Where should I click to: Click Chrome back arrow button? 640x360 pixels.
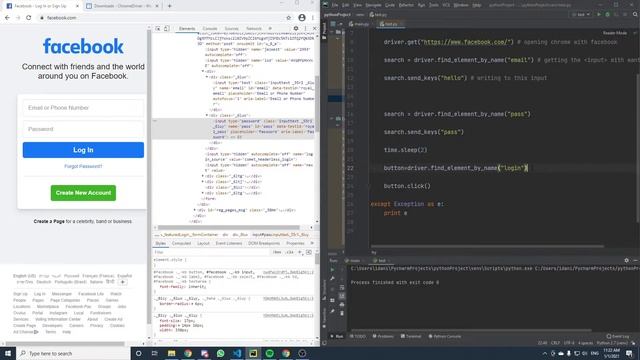(7, 18)
